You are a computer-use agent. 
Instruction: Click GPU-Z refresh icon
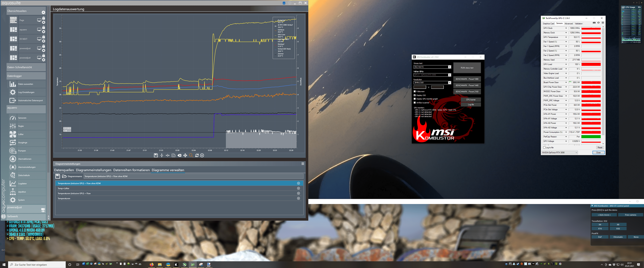(598, 23)
